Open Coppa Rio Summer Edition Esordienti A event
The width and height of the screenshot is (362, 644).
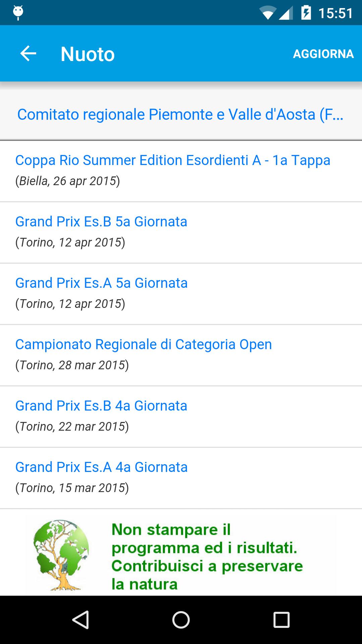pos(173,160)
